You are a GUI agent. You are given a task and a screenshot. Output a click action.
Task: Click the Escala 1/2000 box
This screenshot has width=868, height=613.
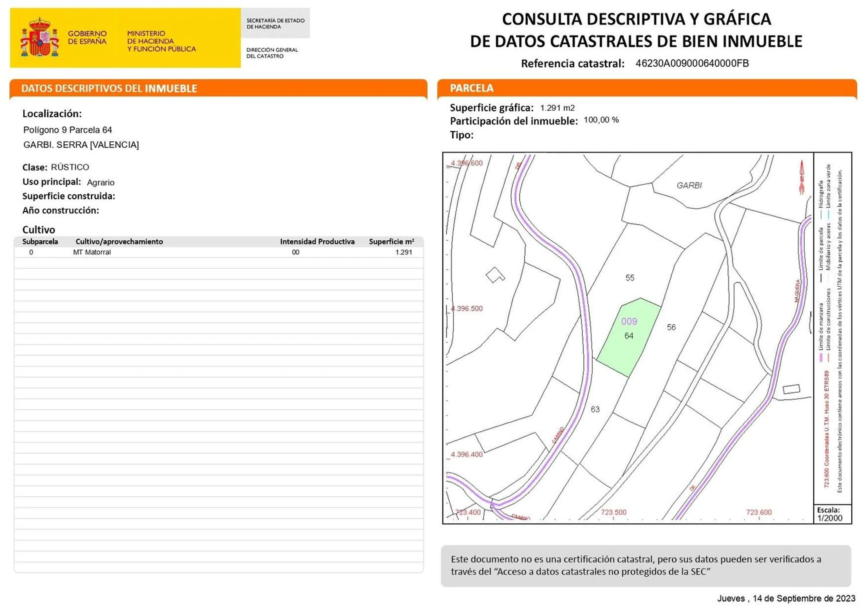(832, 514)
